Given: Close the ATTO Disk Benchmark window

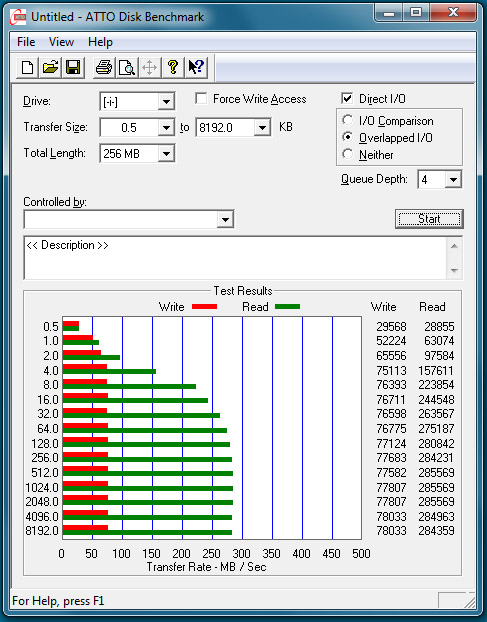Looking at the screenshot, I should pos(453,13).
